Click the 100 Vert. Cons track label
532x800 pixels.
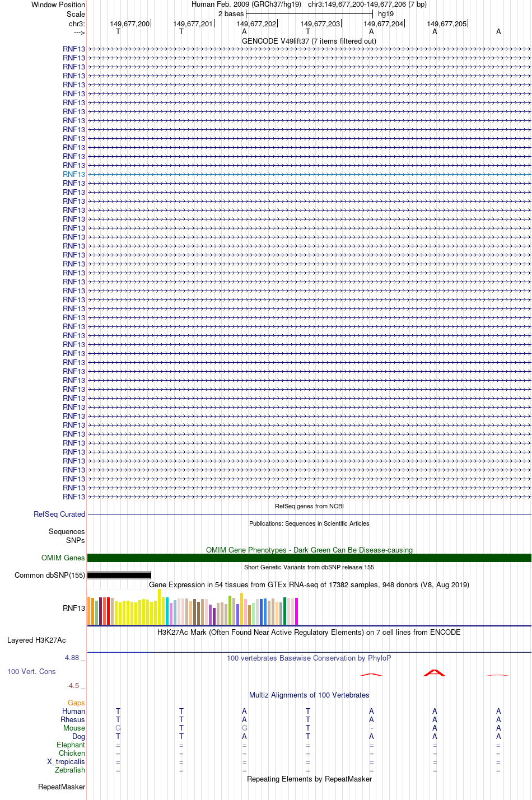[x=31, y=671]
